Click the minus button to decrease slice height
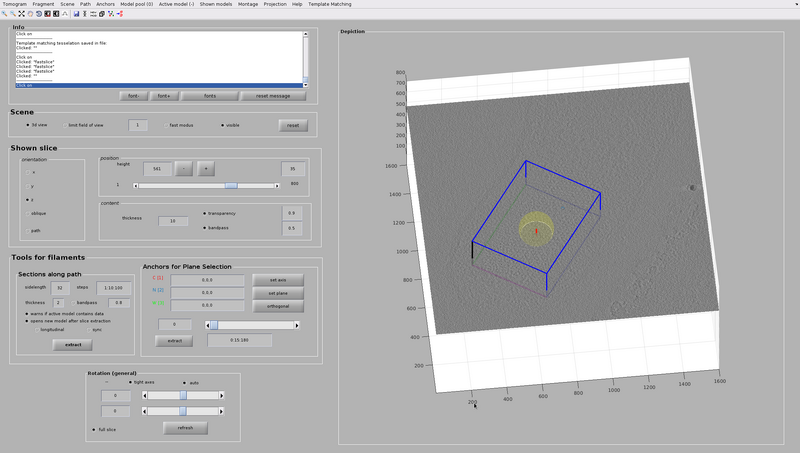Viewport: 800px width, 453px height. [184, 168]
